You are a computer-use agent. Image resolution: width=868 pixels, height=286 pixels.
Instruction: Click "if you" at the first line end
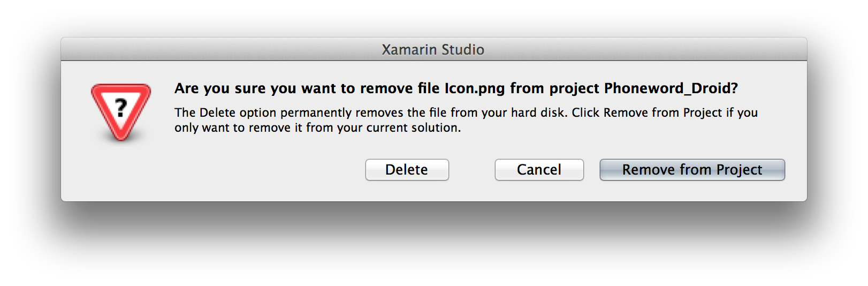click(x=742, y=113)
